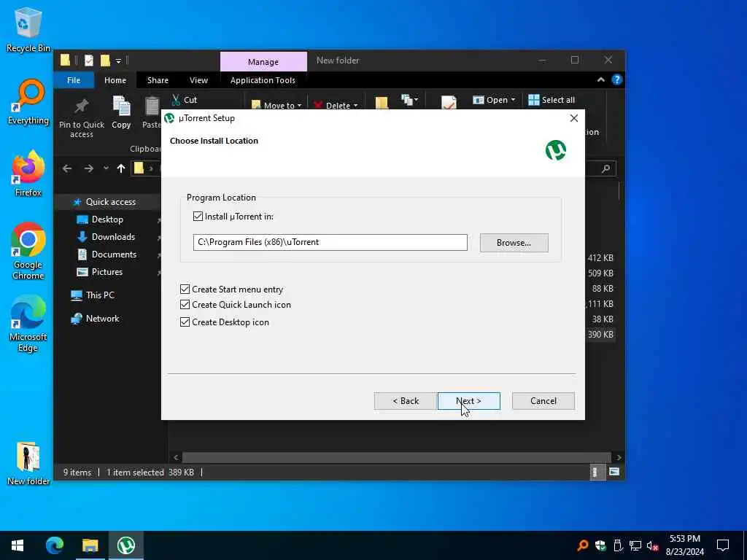
Task: Click the scroll left arrow
Action: pyautogui.click(x=176, y=458)
